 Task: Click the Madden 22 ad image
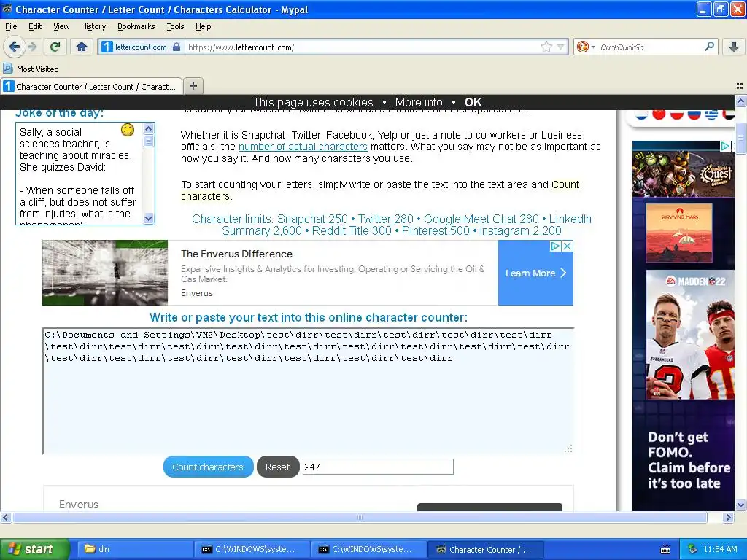click(690, 335)
